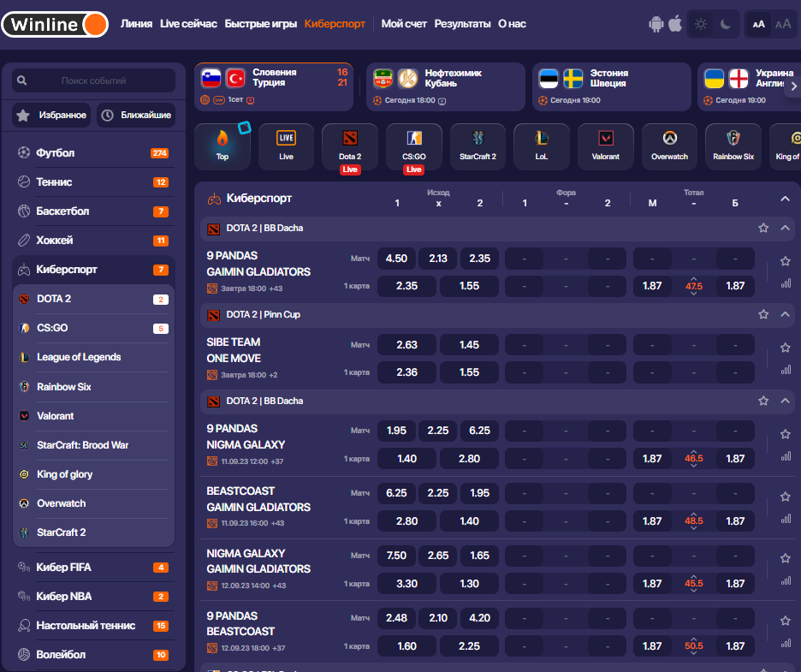Switch to dark theme with moon icon
The height and width of the screenshot is (672, 801).
725,24
